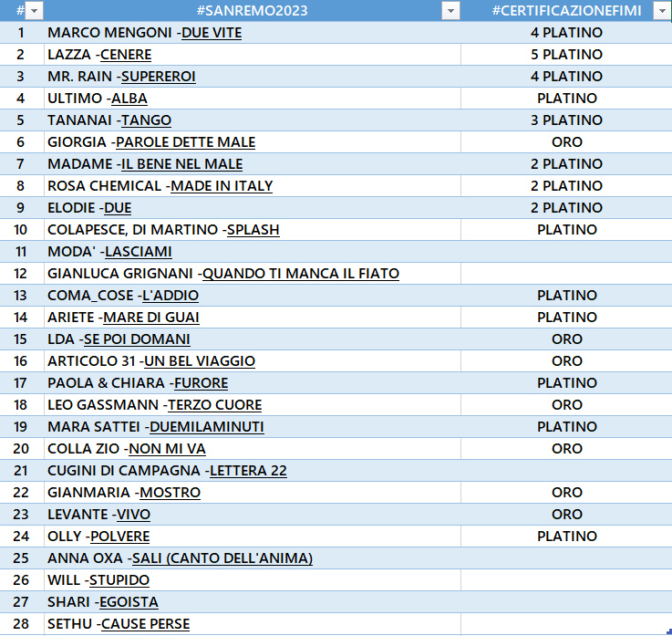
Task: Select ORO cell in LEO GASSMANN row
Action: 566,404
